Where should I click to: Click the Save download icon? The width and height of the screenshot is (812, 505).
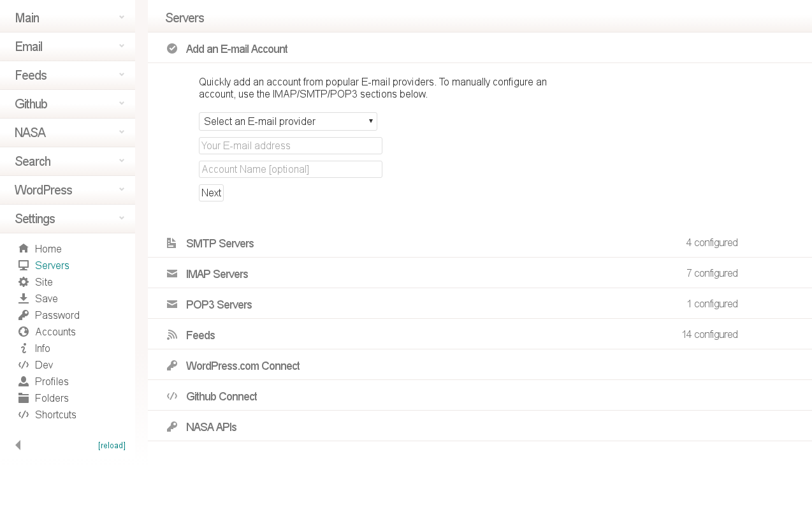click(24, 298)
